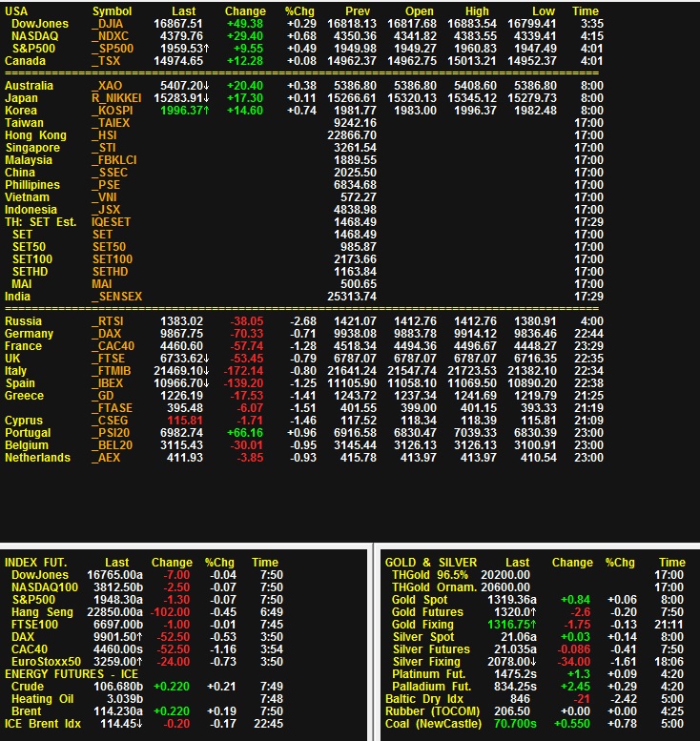
Task: Select Italy _FTMIB symbol
Action: tap(112, 370)
